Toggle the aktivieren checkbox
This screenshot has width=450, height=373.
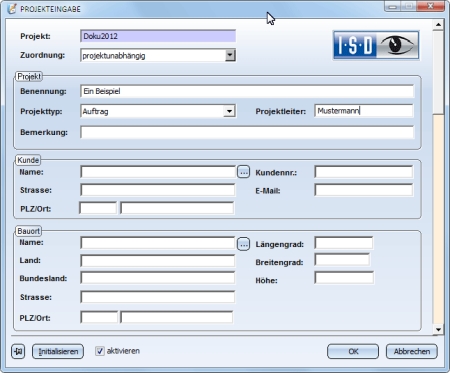click(x=100, y=351)
